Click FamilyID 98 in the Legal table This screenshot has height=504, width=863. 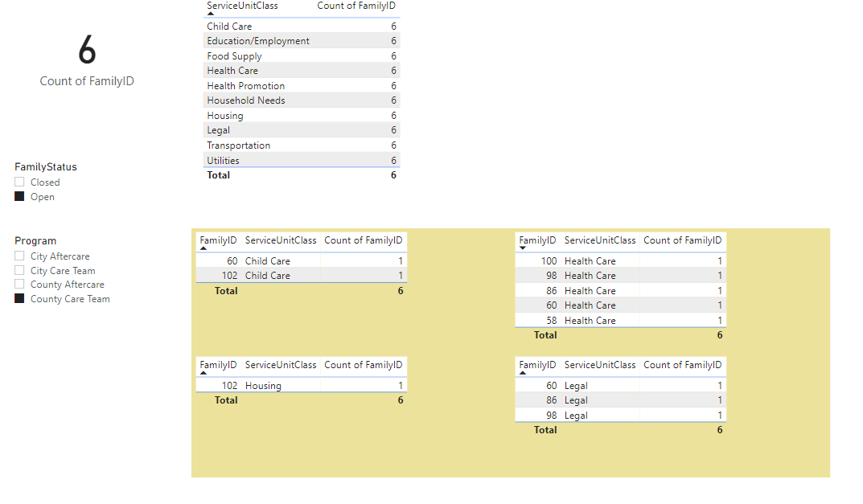point(552,416)
